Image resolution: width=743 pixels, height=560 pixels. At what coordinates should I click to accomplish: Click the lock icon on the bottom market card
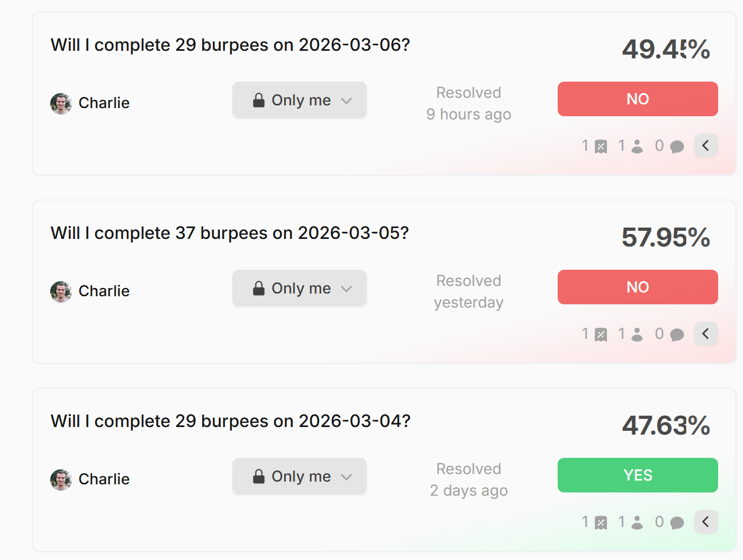258,476
